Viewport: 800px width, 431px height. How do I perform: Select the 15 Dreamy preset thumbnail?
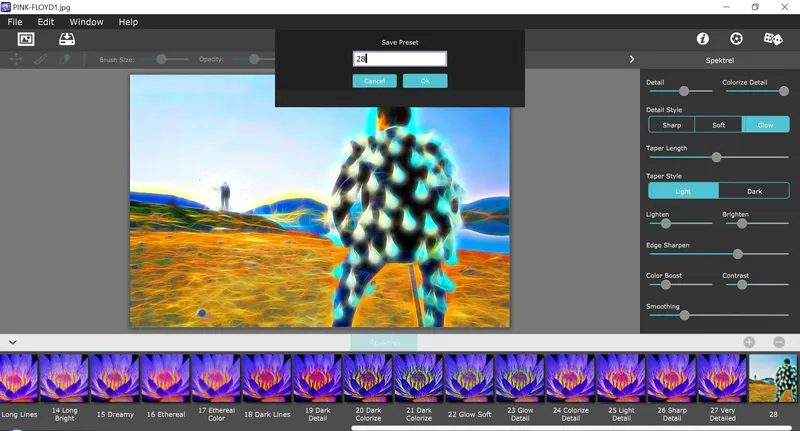tap(115, 378)
